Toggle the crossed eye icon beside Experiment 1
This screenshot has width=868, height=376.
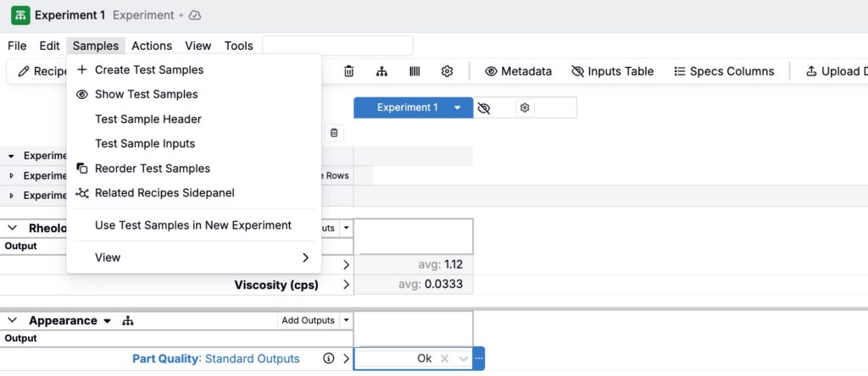(x=484, y=108)
